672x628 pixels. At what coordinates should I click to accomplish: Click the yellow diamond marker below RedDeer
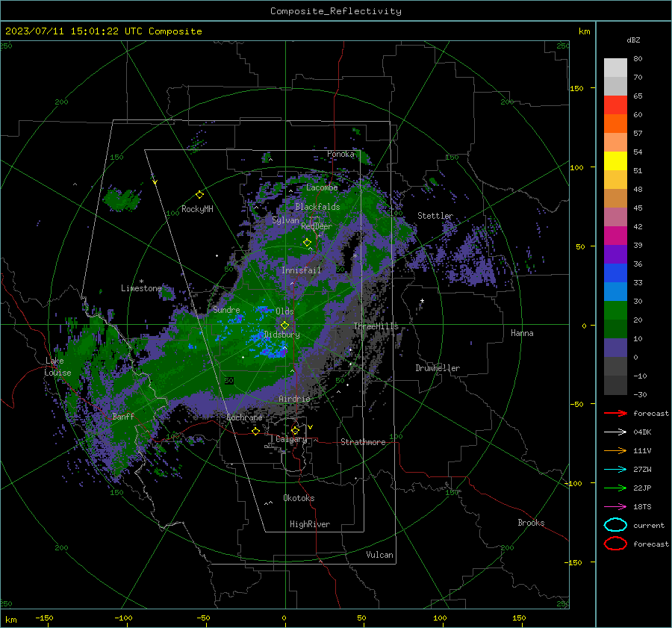click(307, 243)
